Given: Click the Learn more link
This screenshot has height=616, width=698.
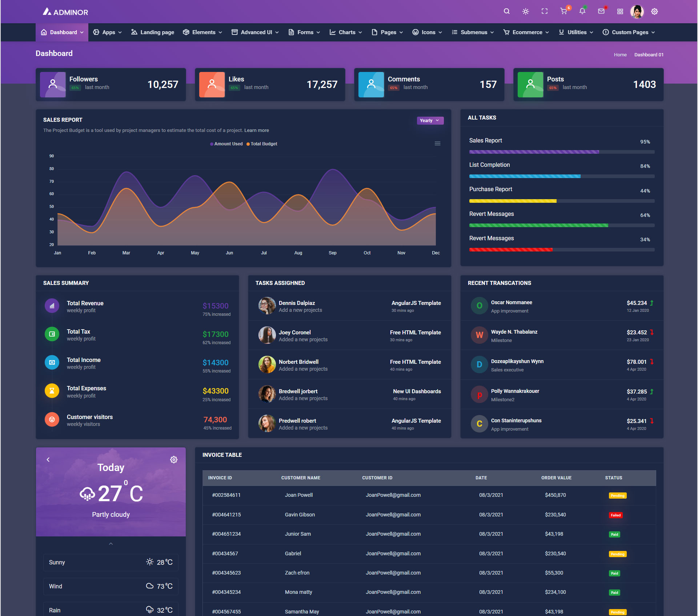Looking at the screenshot, I should tap(256, 130).
